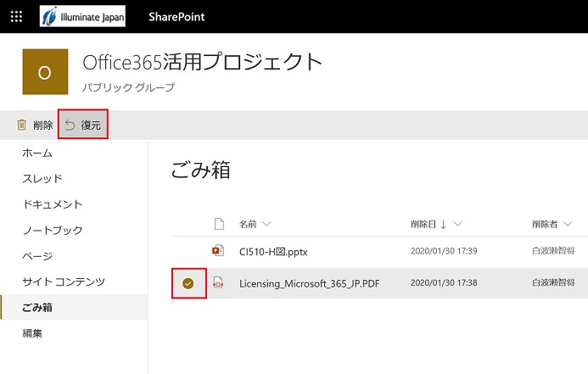The height and width of the screenshot is (374, 588).
Task: Open スレッド in the left navigation
Action: pyautogui.click(x=42, y=179)
